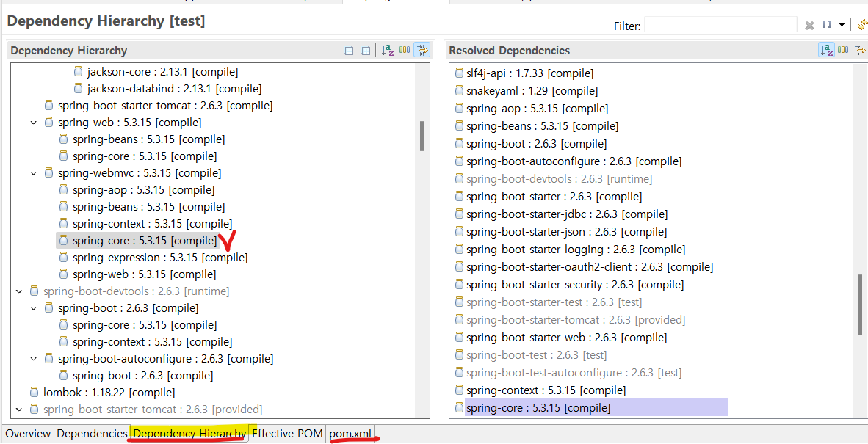Select spring-boot : 2.6.3 in Resolved Dependencies

pyautogui.click(x=536, y=144)
